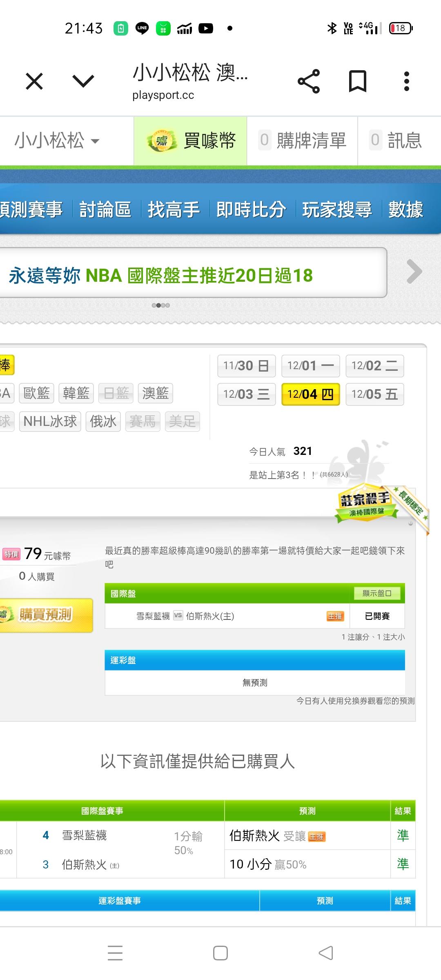Open the 小小松松 user dropdown
Viewport: 441px width, 980px height.
pyautogui.click(x=57, y=141)
